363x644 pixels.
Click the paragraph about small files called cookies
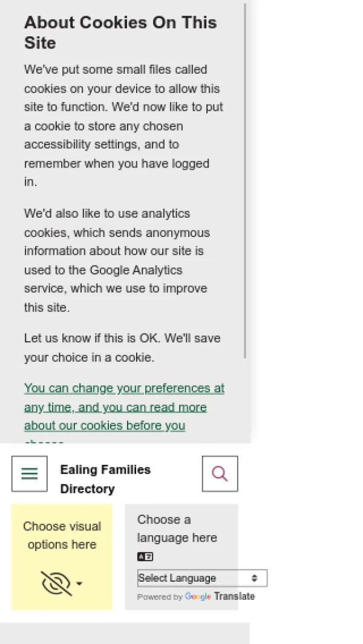[123, 126]
